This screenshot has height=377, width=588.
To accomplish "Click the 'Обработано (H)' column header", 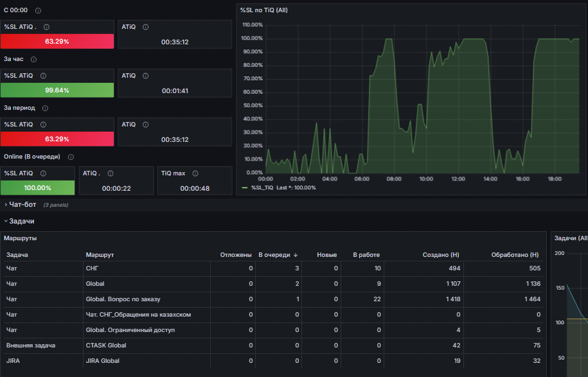I will click(x=515, y=255).
